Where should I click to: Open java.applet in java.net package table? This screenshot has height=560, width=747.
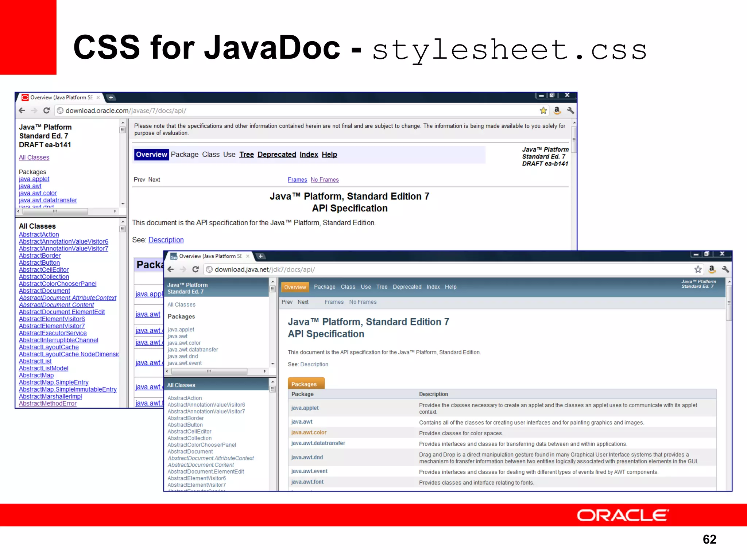[x=305, y=408]
